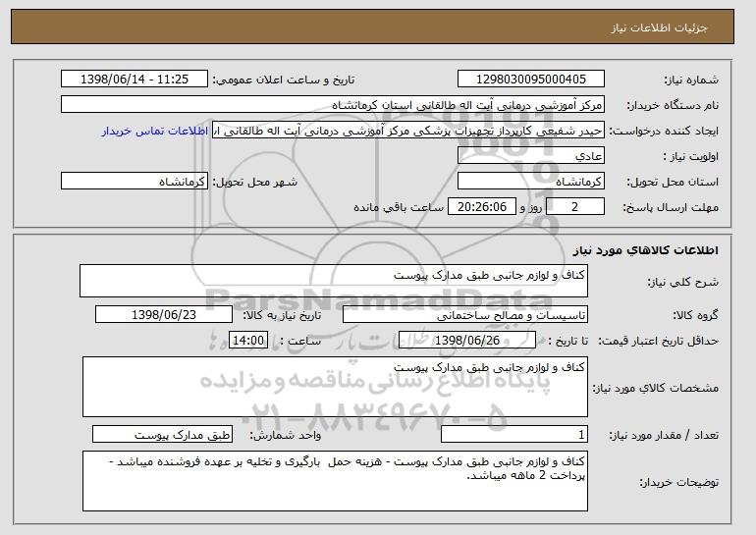Select the اولویت نیاز field عادی

531,156
